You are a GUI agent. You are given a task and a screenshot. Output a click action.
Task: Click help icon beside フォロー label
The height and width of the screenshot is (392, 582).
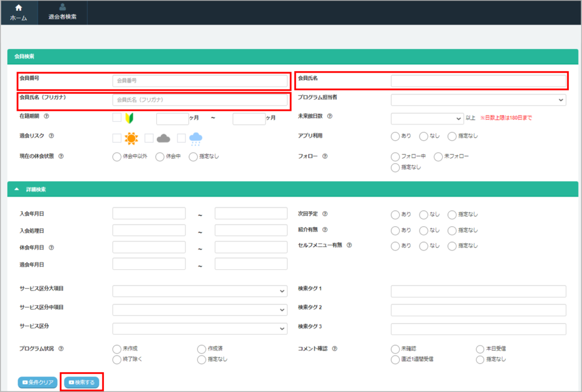[325, 156]
